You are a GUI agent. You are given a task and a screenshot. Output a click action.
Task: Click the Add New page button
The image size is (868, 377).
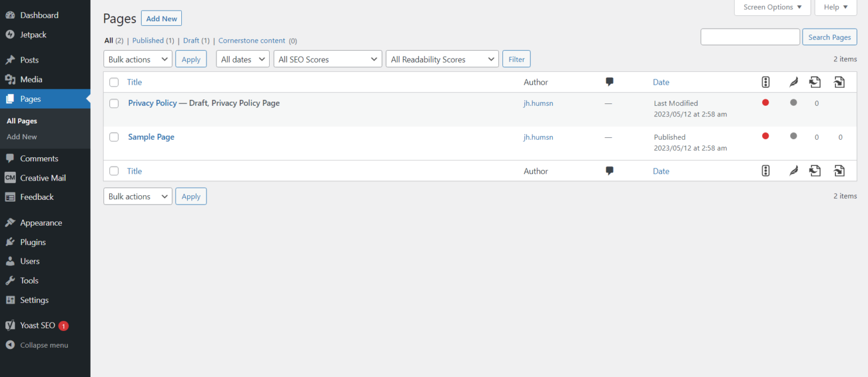[x=161, y=18]
